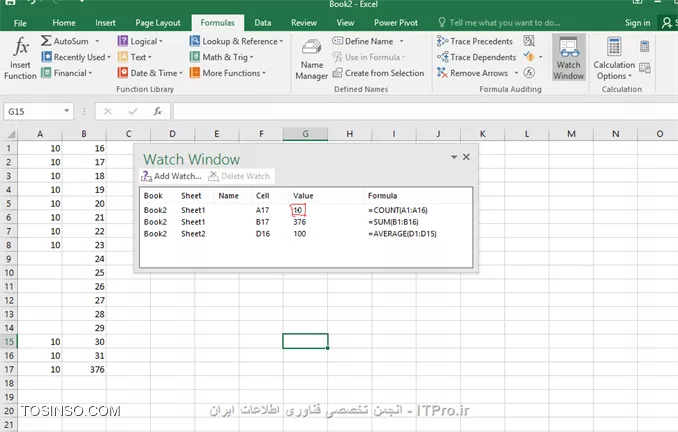
Task: Click Delete Watch button
Action: (x=239, y=176)
